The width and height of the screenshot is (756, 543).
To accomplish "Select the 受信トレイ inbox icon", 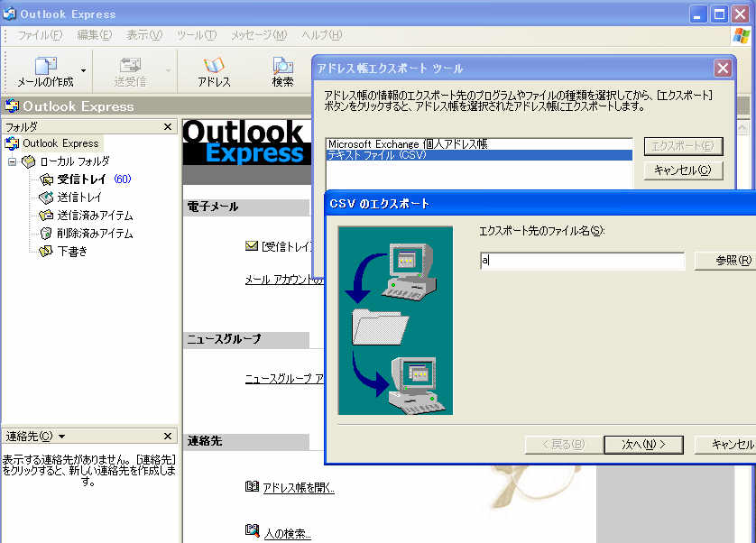I will tap(46, 179).
